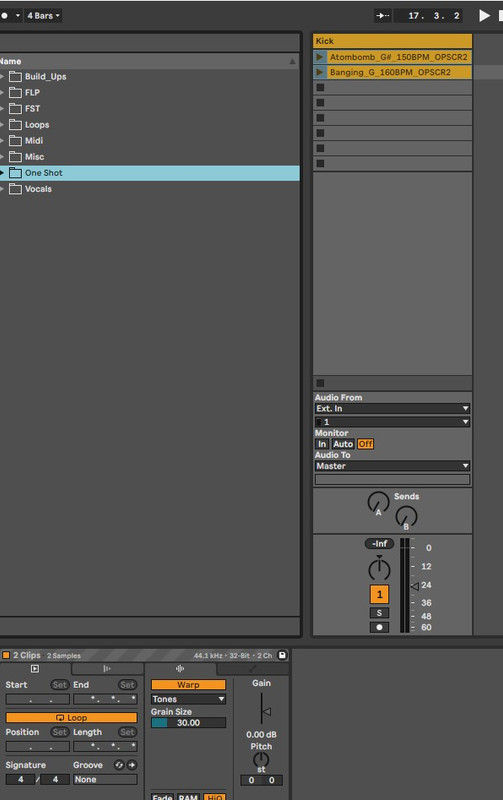Click the save default clip disk icon
Screen dimensions: 503x800
pyautogui.click(x=282, y=655)
